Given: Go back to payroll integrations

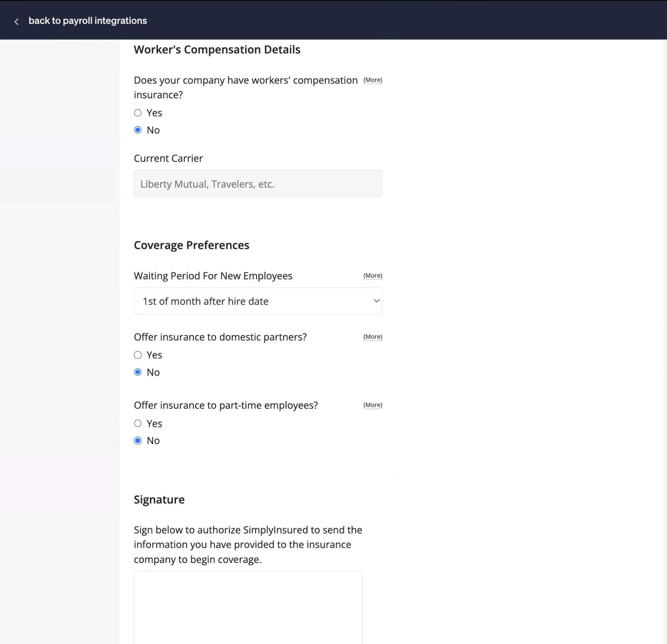Looking at the screenshot, I should [88, 21].
